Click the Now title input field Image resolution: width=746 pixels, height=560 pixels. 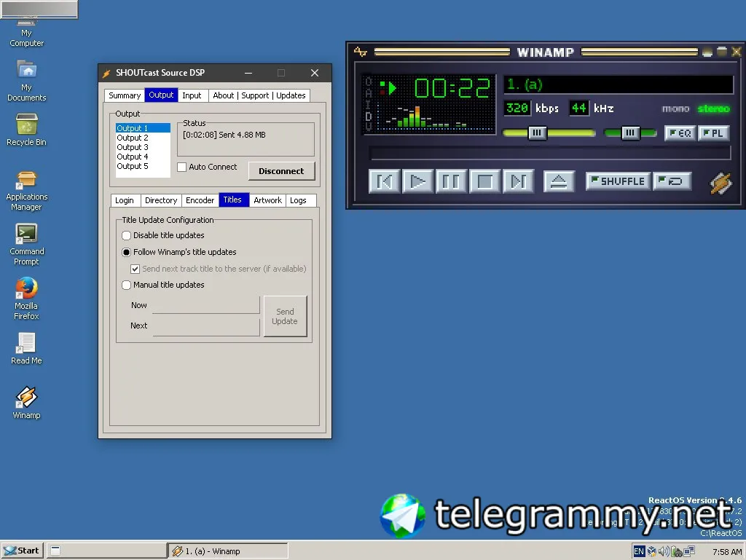pos(206,305)
